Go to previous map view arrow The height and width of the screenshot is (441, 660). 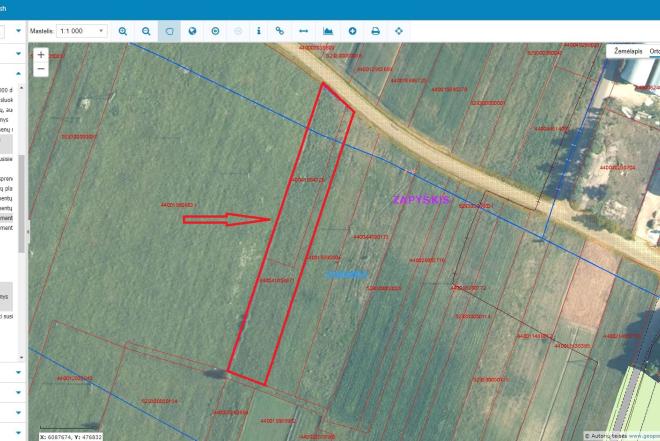[215, 31]
